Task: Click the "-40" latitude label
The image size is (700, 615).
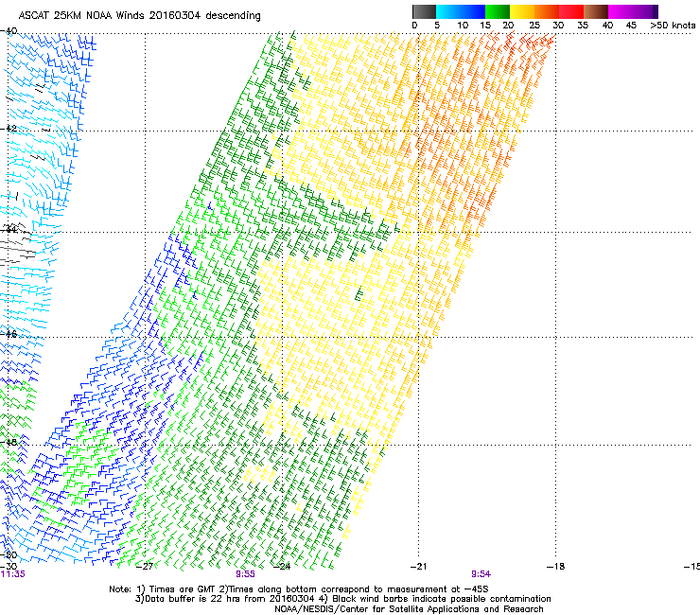Action: click(9, 31)
